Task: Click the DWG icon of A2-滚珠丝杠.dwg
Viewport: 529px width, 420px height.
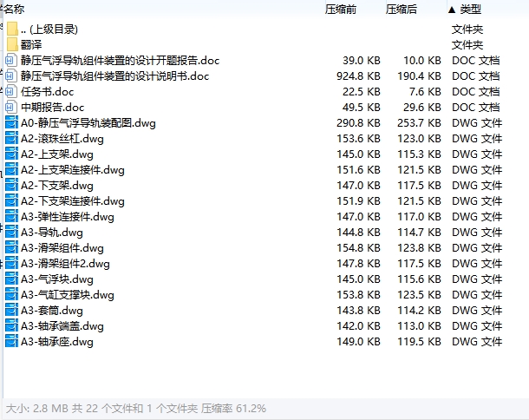Action: click(11, 139)
